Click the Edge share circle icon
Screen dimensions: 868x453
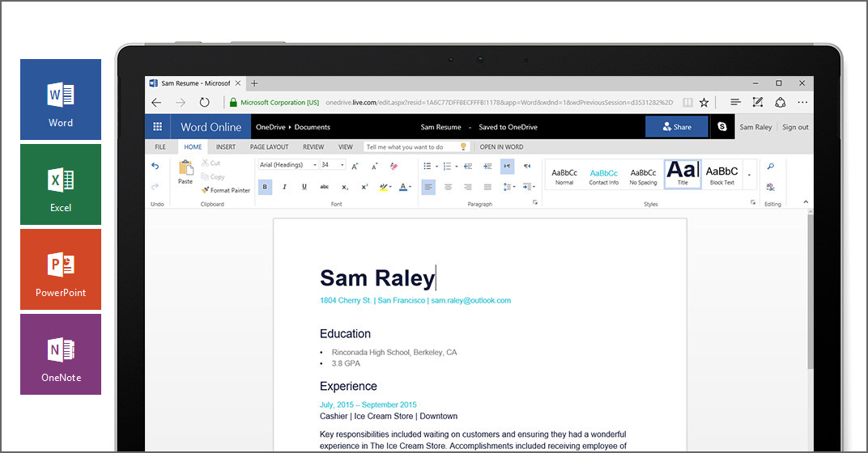(x=780, y=102)
